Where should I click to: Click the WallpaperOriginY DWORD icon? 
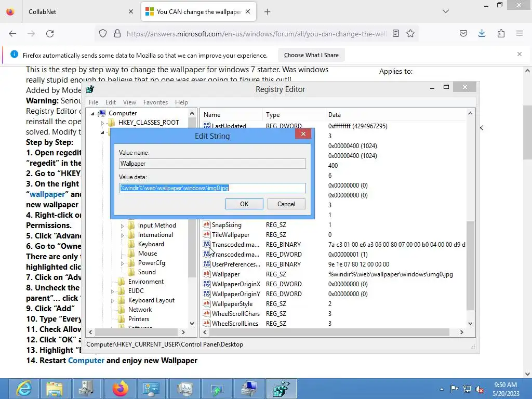[x=207, y=294]
